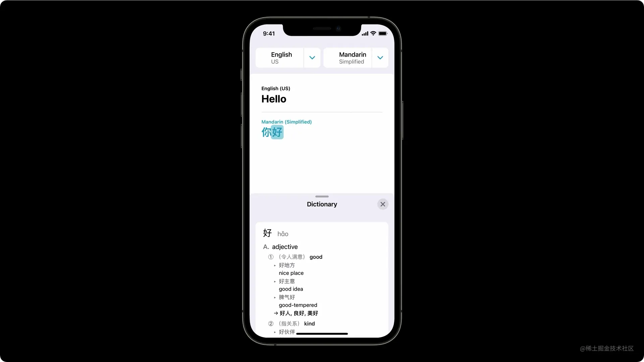Tap the Mandarin language dropdown arrow
644x362 pixels.
(380, 57)
